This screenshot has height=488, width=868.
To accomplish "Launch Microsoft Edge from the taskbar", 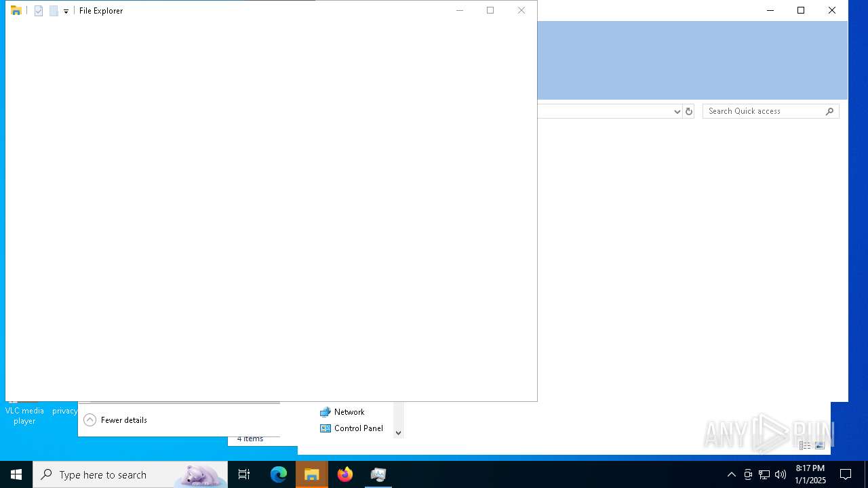I will pos(279,474).
